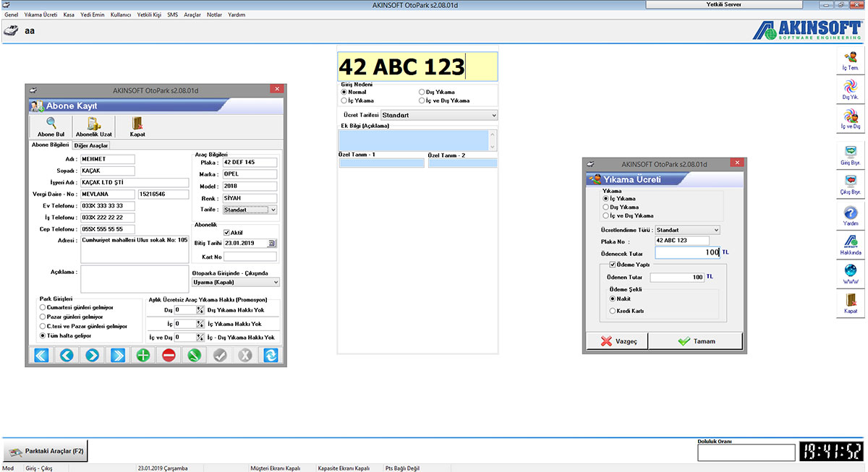Uncheck the Ödeme Yapıldı checkbox
Viewport: 868px width, 472px height.
613,265
